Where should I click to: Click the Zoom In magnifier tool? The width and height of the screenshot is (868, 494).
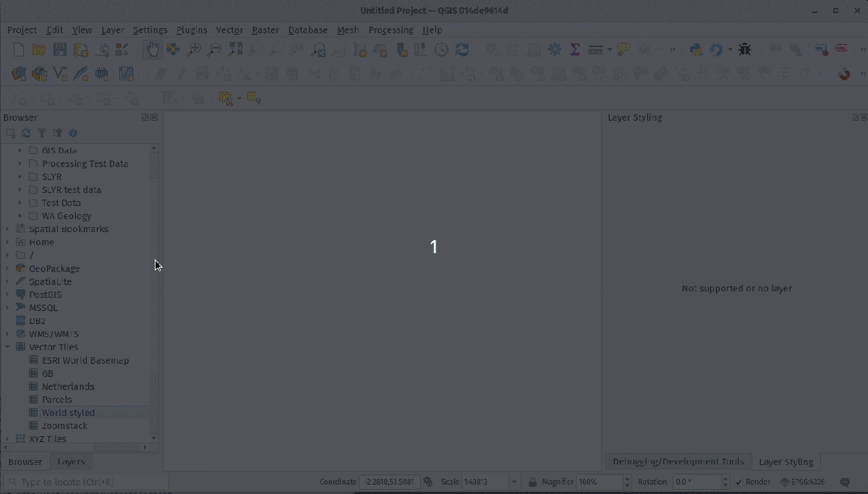(x=194, y=50)
